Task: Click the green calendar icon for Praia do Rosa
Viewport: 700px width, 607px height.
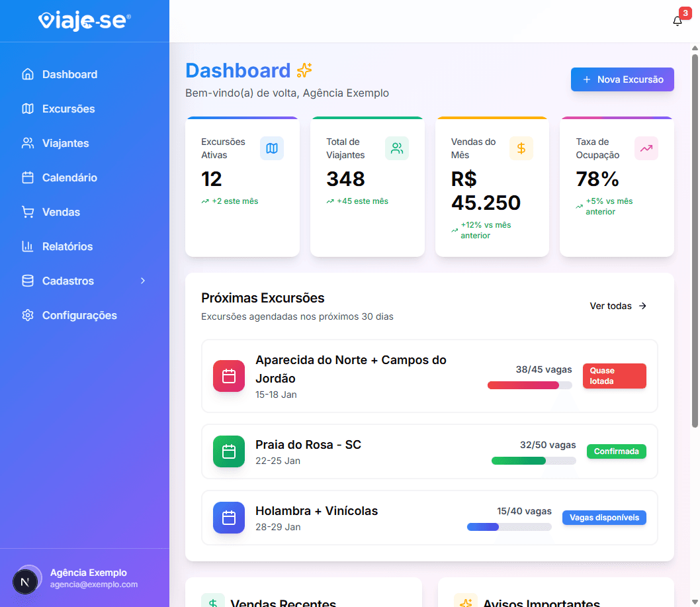Action: point(228,451)
